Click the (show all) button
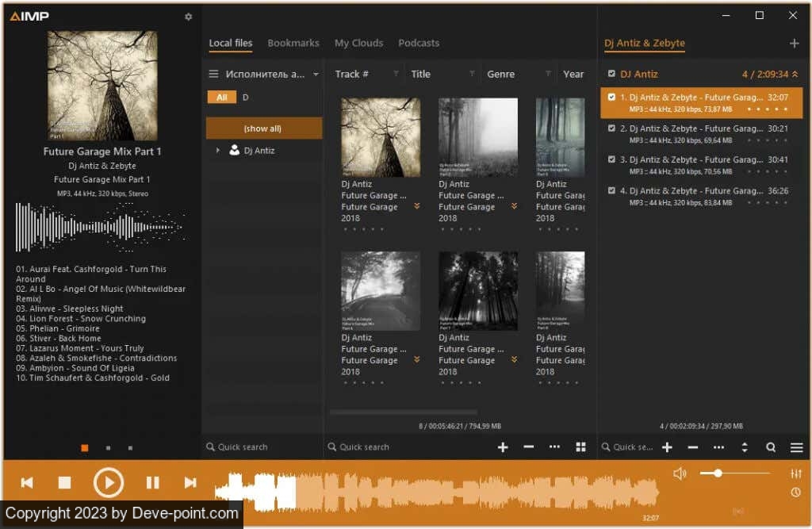This screenshot has height=529, width=812. (x=263, y=128)
